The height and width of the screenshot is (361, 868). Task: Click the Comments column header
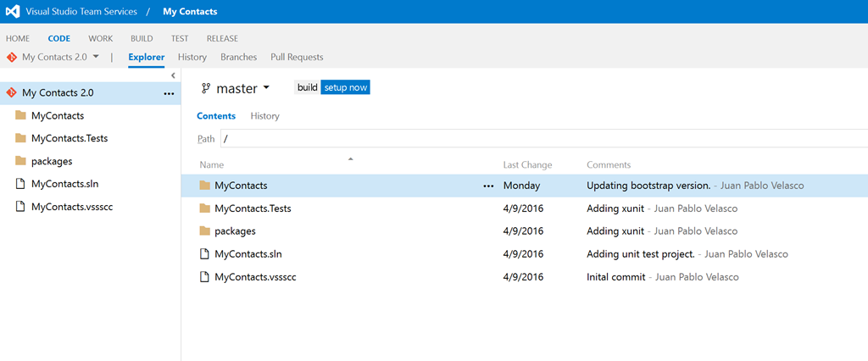pyautogui.click(x=609, y=165)
